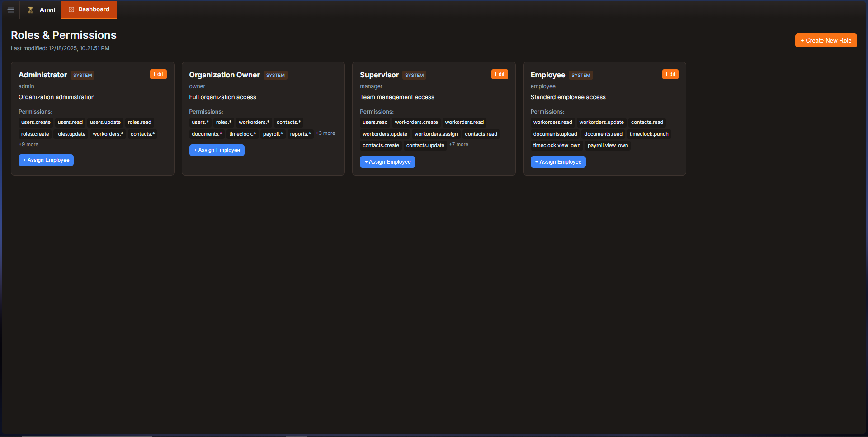Expand the +7 more permissions on Supervisor
868x437 pixels.
pyautogui.click(x=458, y=144)
